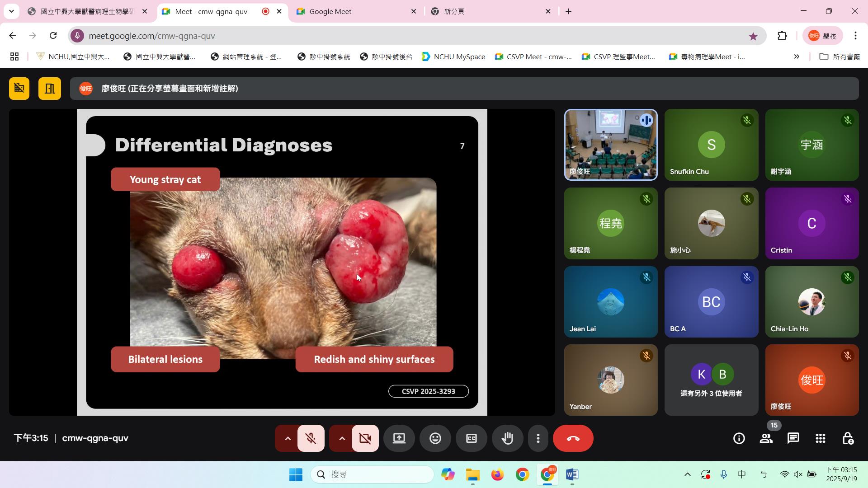Click the raise hand icon

click(x=507, y=438)
